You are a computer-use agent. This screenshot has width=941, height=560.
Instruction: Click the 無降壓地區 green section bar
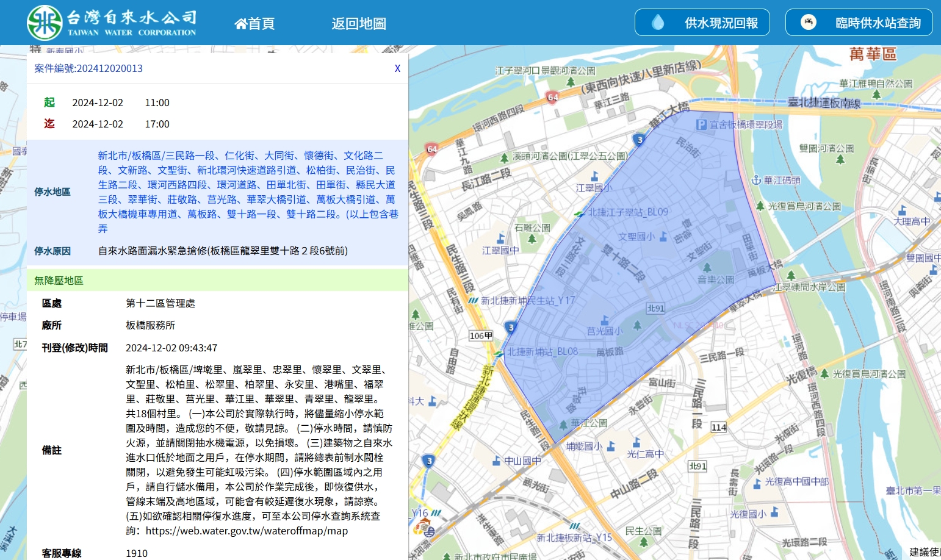(217, 280)
